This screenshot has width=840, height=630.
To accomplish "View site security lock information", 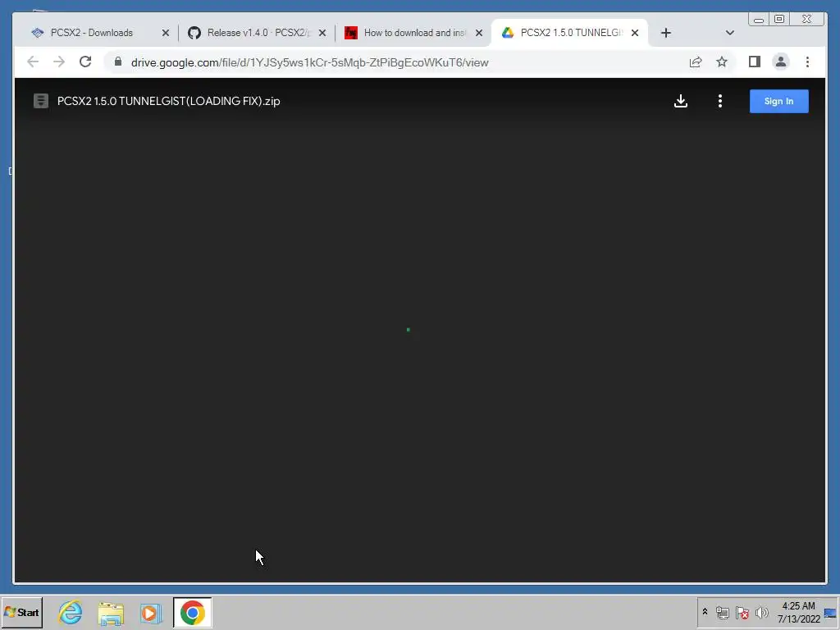I will click(118, 62).
